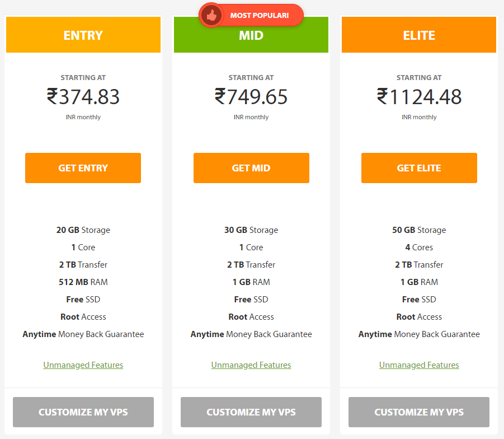Image resolution: width=504 pixels, height=439 pixels.
Task: Select the orange ELITE plan header
Action: (419, 35)
